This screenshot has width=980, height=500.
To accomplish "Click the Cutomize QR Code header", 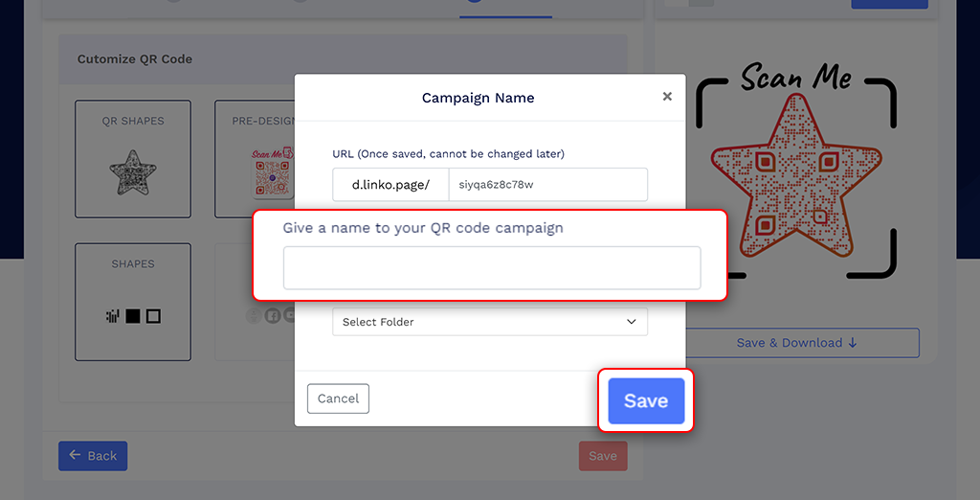I will tap(135, 59).
